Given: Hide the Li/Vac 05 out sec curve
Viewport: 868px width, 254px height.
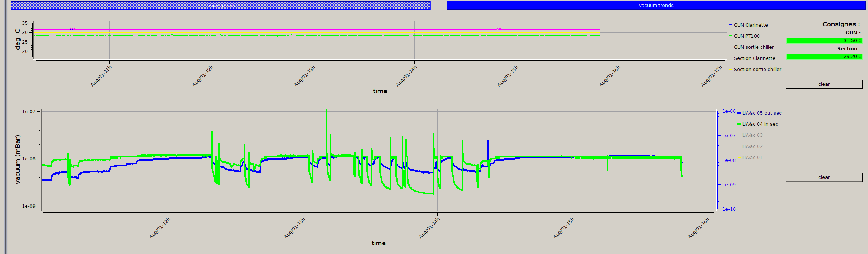Looking at the screenshot, I should [761, 113].
